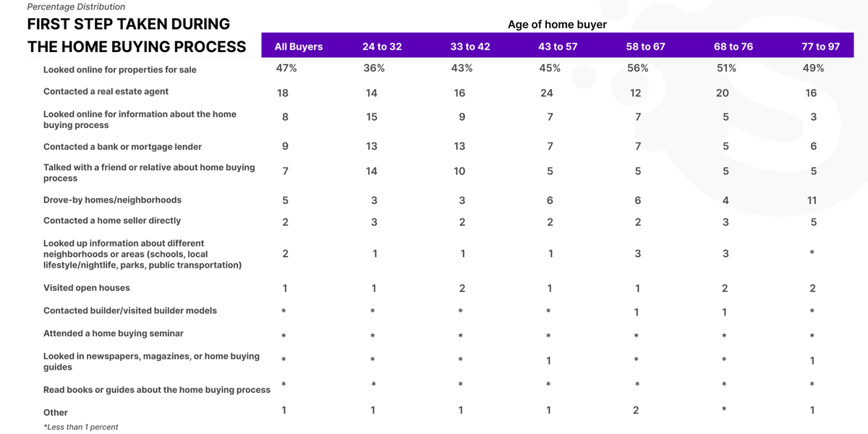Click Visited open houses row label
The height and width of the screenshot is (434, 868).
(x=87, y=288)
